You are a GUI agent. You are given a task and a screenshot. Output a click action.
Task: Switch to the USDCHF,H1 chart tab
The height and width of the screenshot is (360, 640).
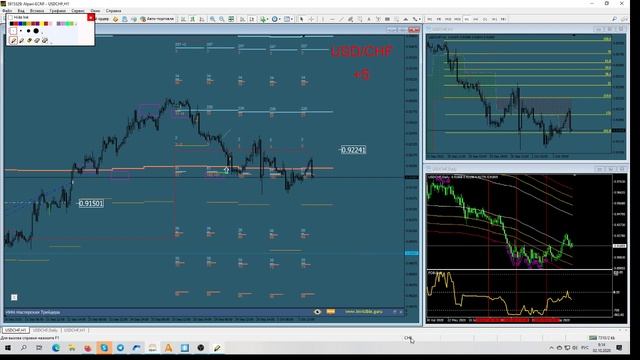16,330
